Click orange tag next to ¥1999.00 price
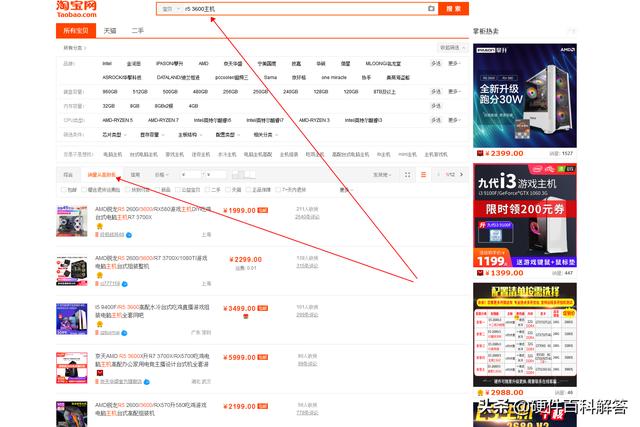 (x=262, y=211)
